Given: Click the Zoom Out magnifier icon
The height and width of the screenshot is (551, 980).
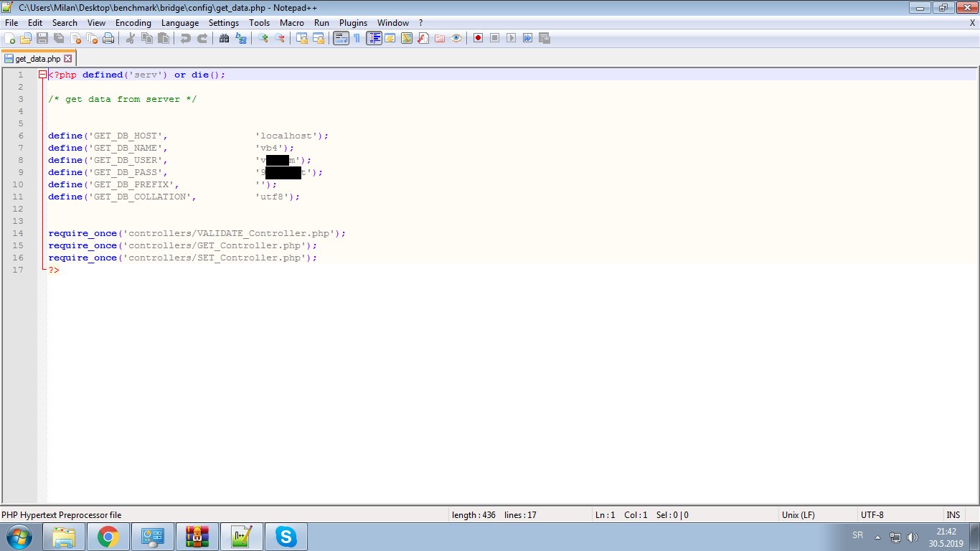Looking at the screenshot, I should (x=280, y=38).
